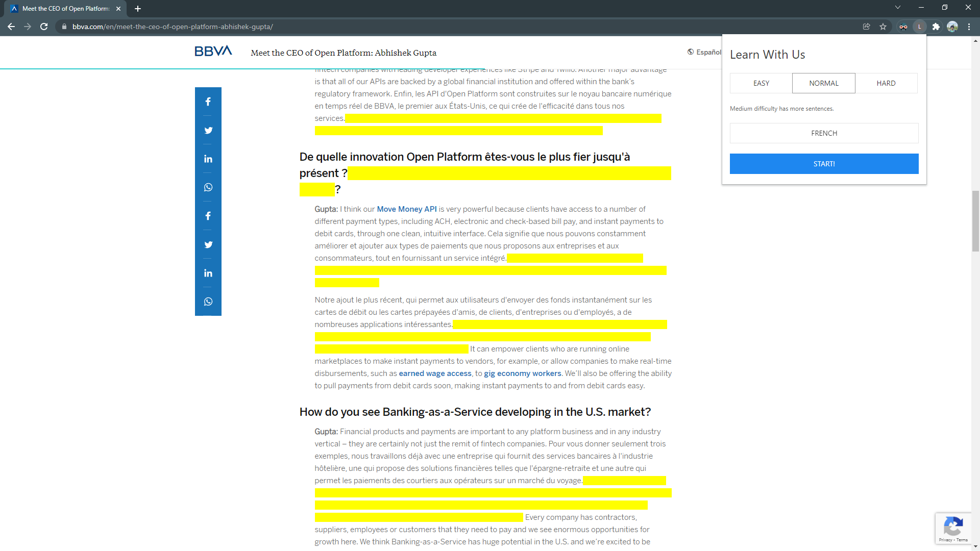
Task: Expand the tab search chevron
Action: [x=898, y=7]
